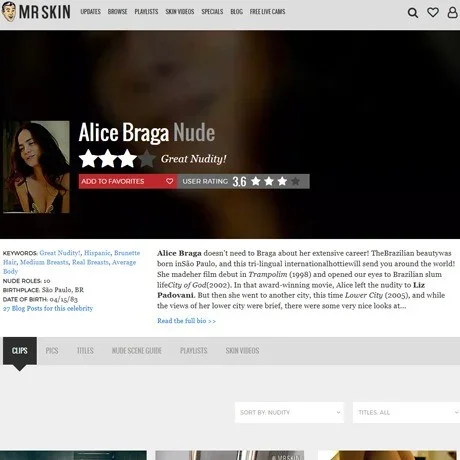Open the search magnifier icon
460x460 pixels.
click(x=413, y=13)
